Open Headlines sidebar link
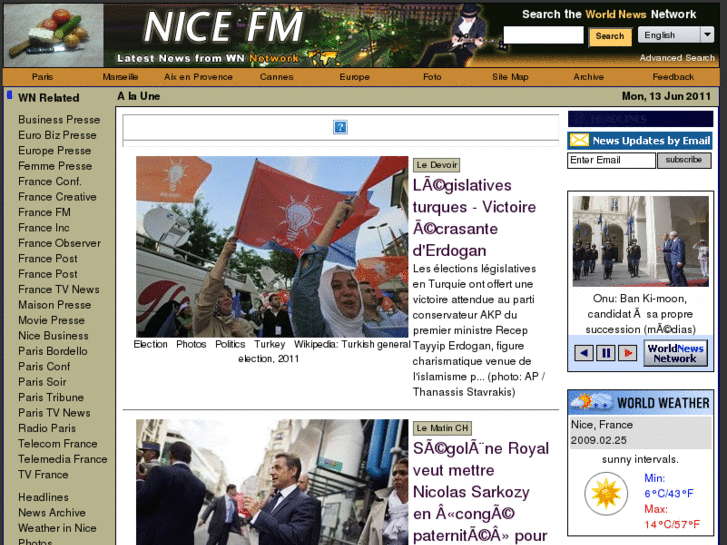Screen dimensions: 727x545 tap(43, 497)
